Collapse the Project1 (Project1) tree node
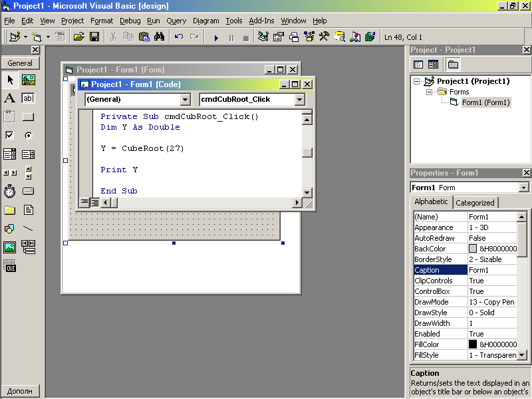Screen dimensions: 532x399 point(416,81)
